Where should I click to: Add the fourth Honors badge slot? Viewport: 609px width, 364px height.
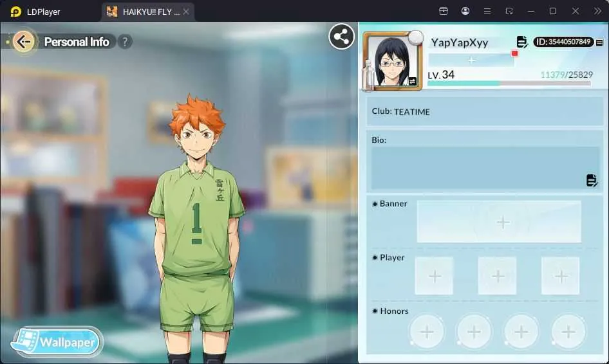[x=568, y=332]
